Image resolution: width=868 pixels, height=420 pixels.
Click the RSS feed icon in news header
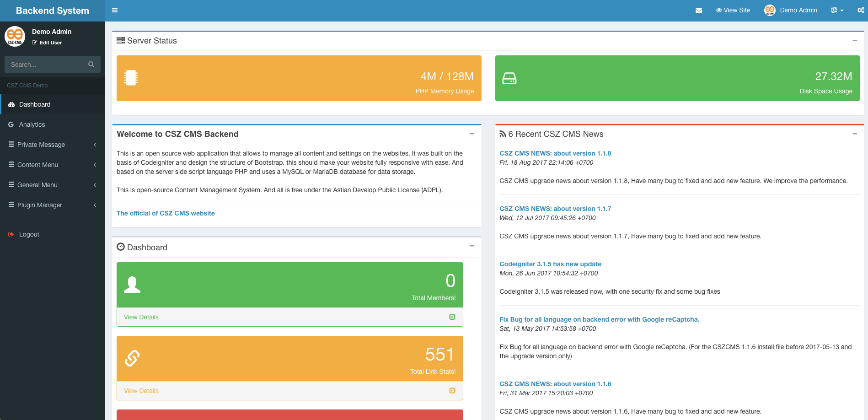pos(503,134)
